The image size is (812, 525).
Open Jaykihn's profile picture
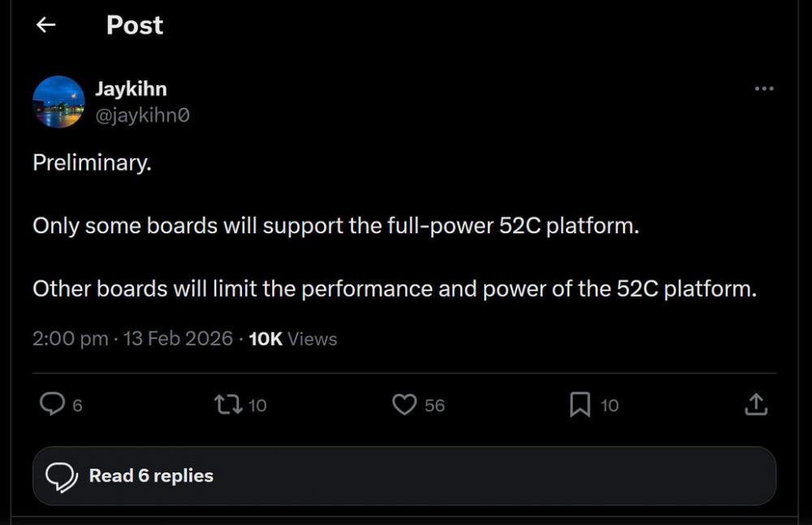click(58, 102)
